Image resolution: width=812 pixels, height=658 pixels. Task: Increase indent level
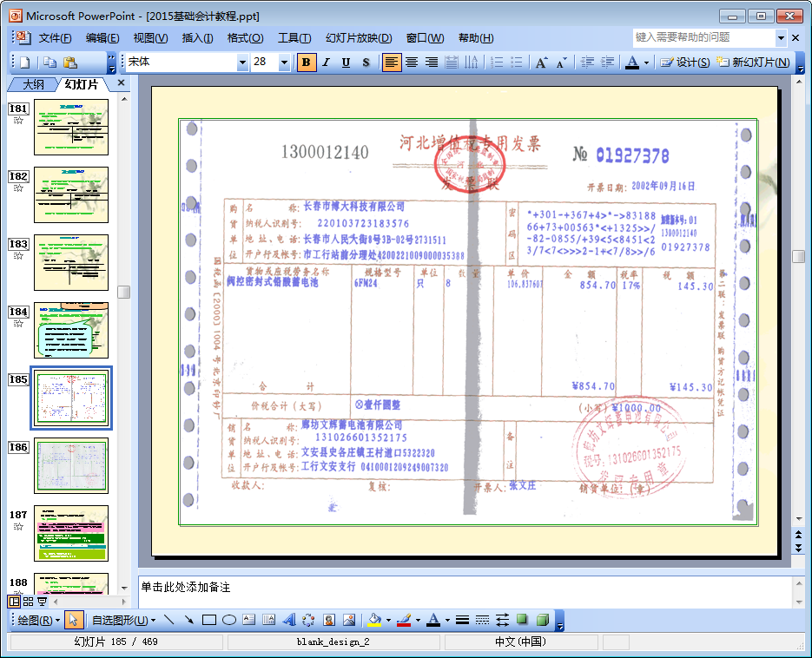[x=607, y=63]
